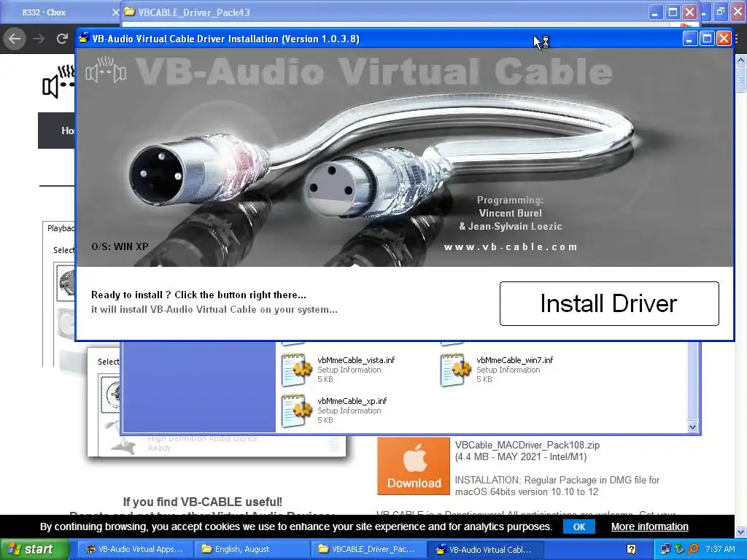Close the 8332 Cbox browser tab
The height and width of the screenshot is (560, 747).
point(115,12)
